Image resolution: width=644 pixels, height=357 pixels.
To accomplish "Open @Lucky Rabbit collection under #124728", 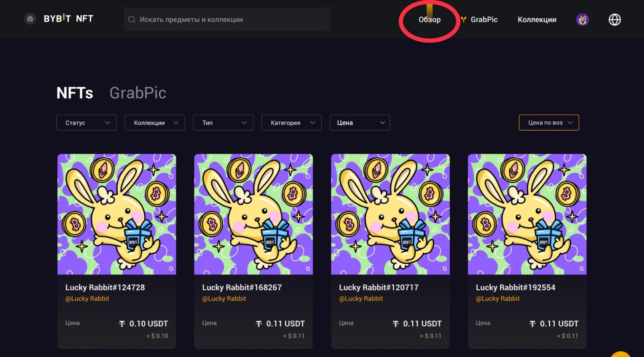I will pyautogui.click(x=87, y=299).
